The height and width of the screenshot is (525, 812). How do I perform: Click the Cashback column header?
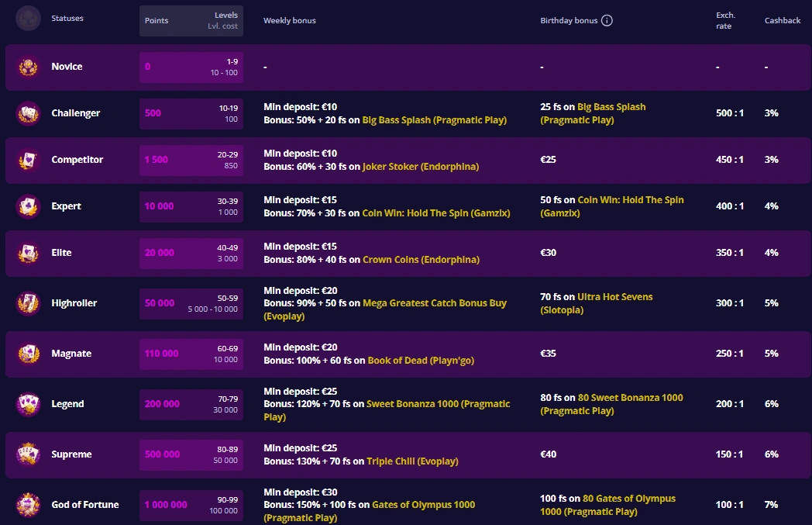(783, 21)
